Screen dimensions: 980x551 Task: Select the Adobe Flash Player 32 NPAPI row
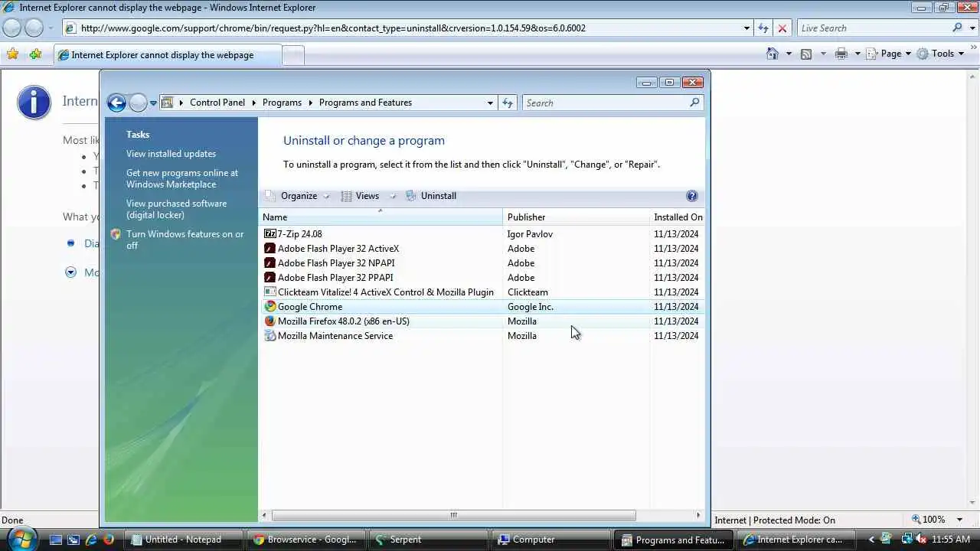point(481,262)
